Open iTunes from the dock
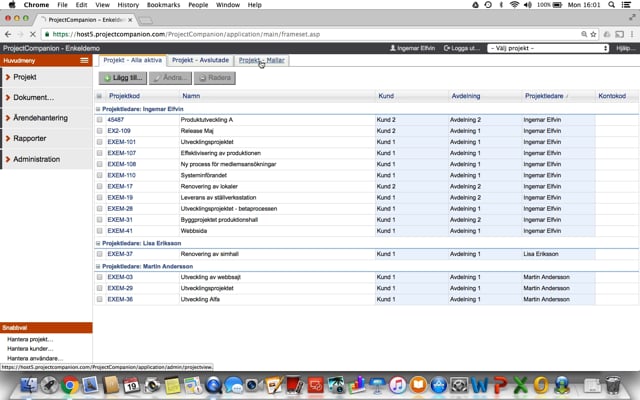The image size is (640, 400). pyautogui.click(x=398, y=385)
